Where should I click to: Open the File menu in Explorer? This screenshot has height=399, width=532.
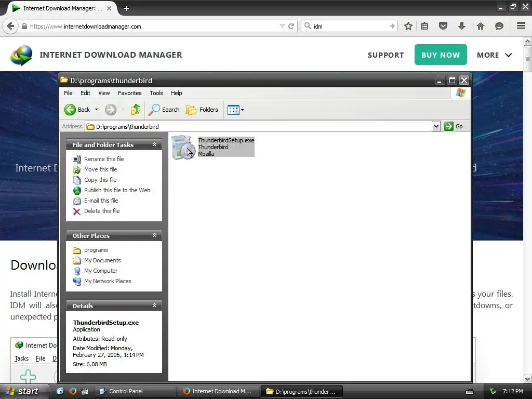[68, 93]
